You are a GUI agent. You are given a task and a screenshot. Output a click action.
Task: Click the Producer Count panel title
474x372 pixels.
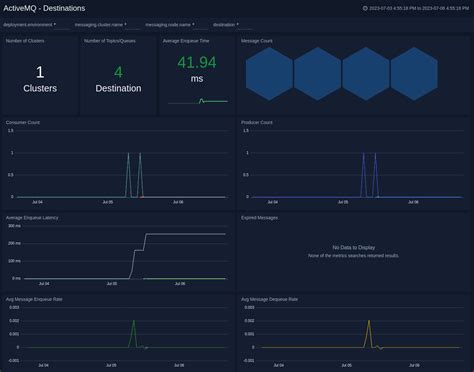coord(257,122)
